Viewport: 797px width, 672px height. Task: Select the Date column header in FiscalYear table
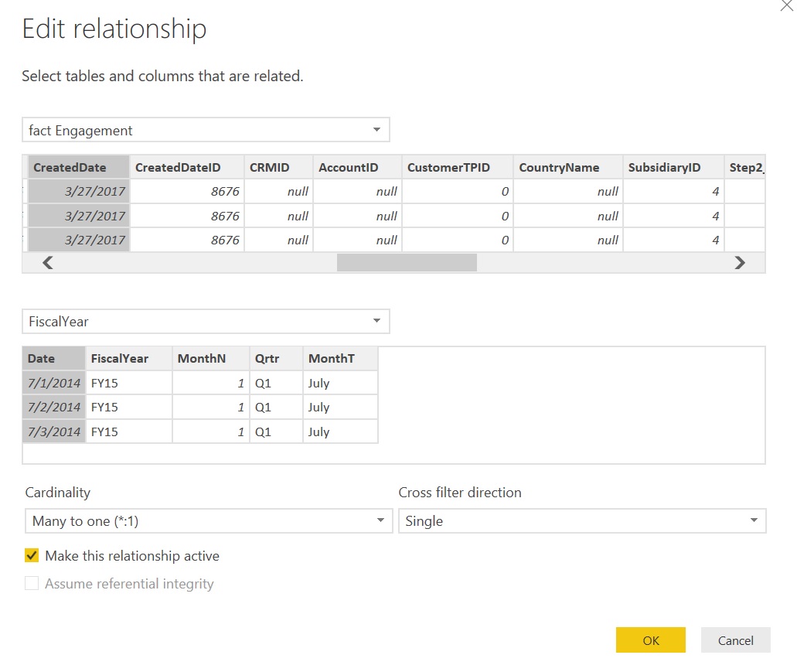pyautogui.click(x=54, y=358)
